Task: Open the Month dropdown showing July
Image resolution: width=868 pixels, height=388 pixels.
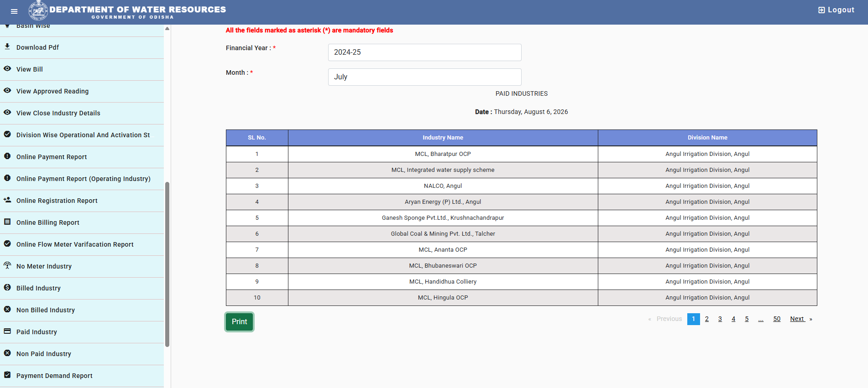Action: (424, 77)
